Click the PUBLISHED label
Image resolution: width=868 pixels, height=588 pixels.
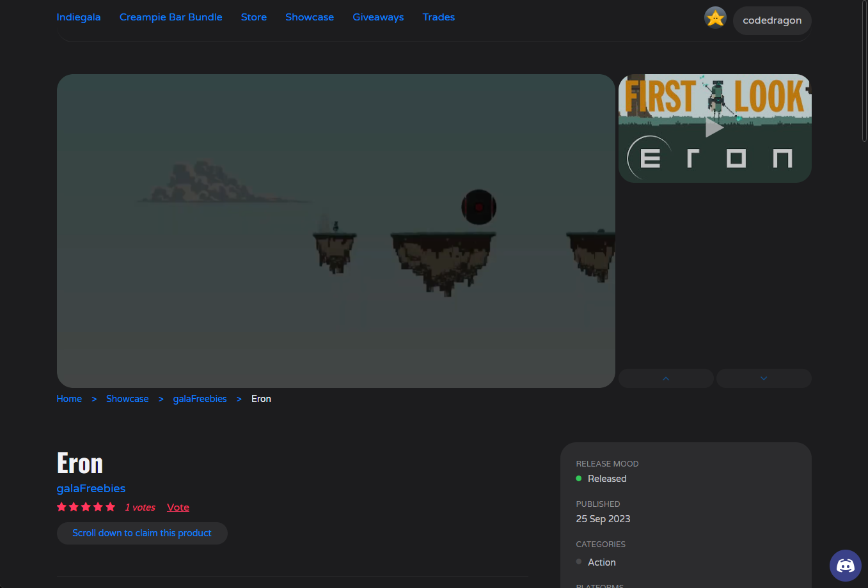click(598, 504)
